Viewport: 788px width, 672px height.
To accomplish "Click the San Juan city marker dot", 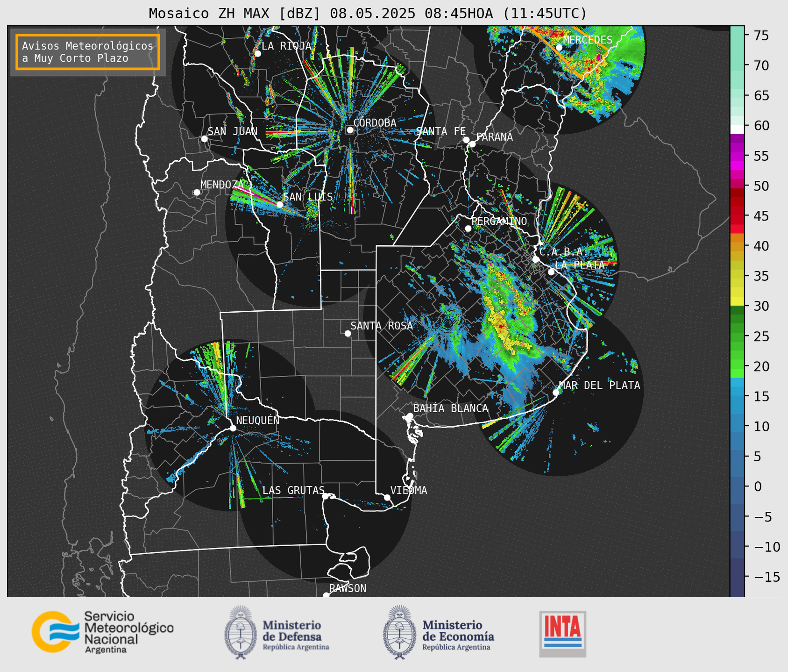I will click(204, 139).
